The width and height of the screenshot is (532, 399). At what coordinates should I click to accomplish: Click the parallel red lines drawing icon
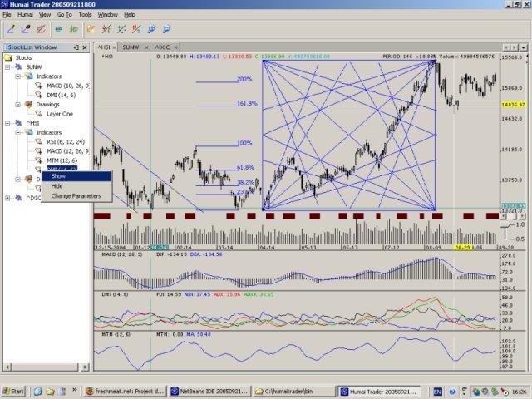(x=41, y=30)
